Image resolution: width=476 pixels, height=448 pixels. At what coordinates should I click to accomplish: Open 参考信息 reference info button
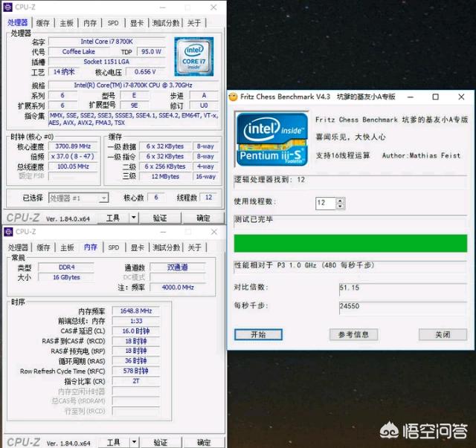pyautogui.click(x=354, y=334)
